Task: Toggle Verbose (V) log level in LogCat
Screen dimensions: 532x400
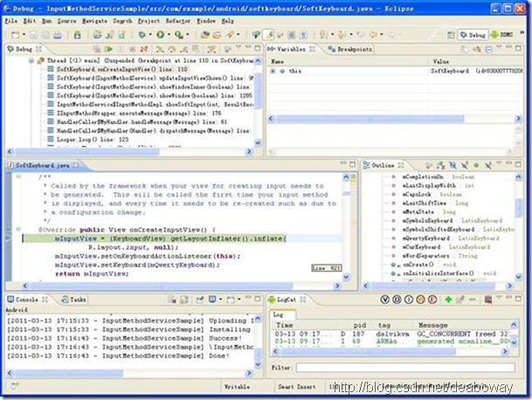Action: tap(384, 300)
